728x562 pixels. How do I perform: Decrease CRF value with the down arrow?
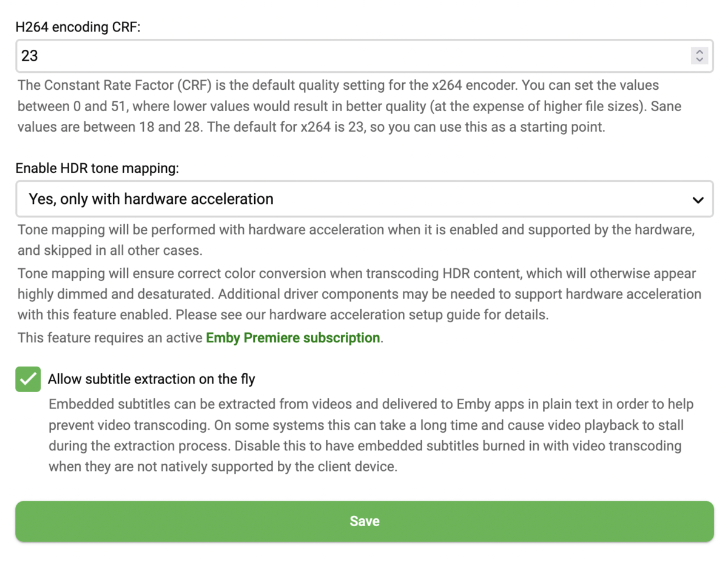pyautogui.click(x=699, y=59)
